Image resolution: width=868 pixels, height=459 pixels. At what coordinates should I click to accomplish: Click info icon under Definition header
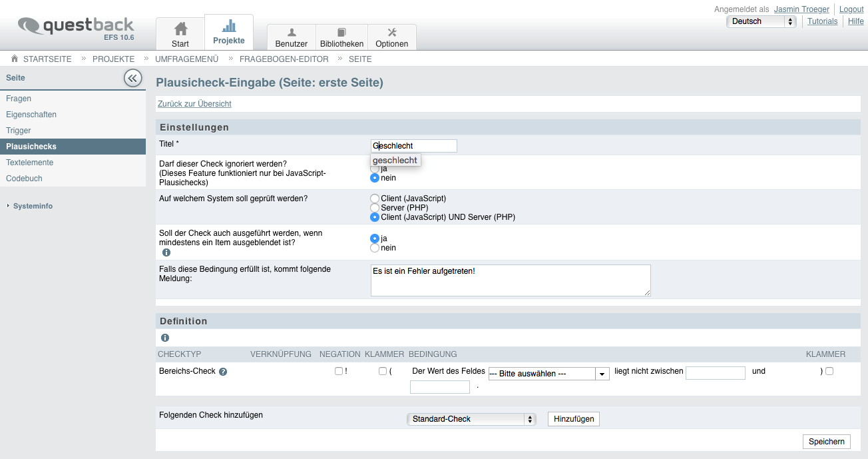point(165,338)
